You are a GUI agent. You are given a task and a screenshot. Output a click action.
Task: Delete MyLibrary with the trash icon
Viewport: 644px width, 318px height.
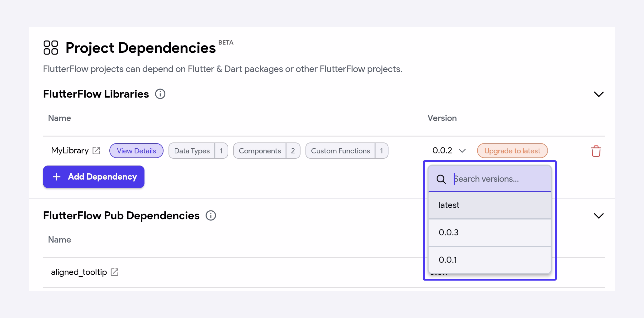pos(596,151)
